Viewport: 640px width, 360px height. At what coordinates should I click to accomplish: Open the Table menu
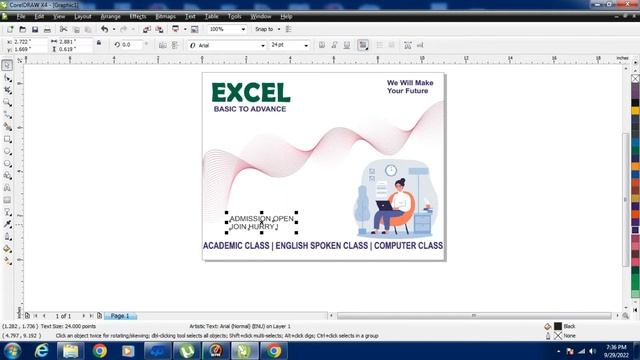[x=211, y=16]
